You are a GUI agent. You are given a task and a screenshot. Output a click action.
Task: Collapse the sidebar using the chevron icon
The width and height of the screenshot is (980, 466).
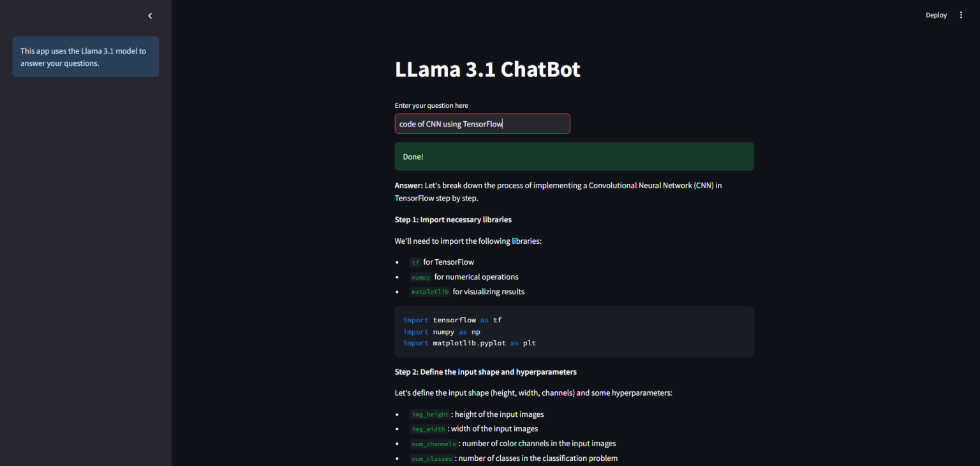150,15
